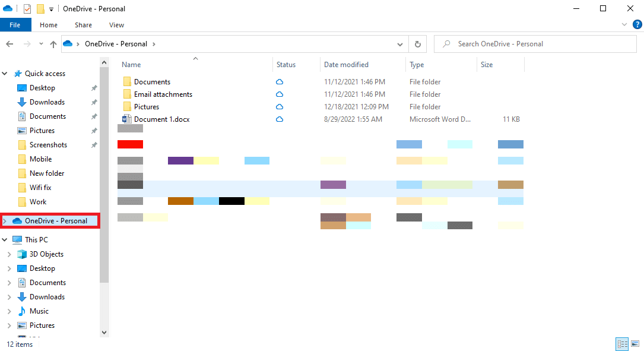Switch to Details view layout
Screen dimensions: 644x351
[x=622, y=344]
